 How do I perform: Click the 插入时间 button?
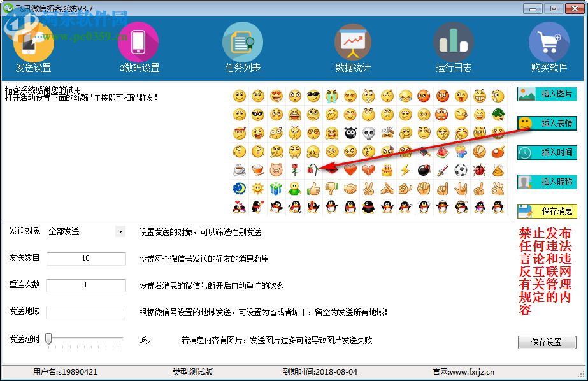(x=547, y=152)
